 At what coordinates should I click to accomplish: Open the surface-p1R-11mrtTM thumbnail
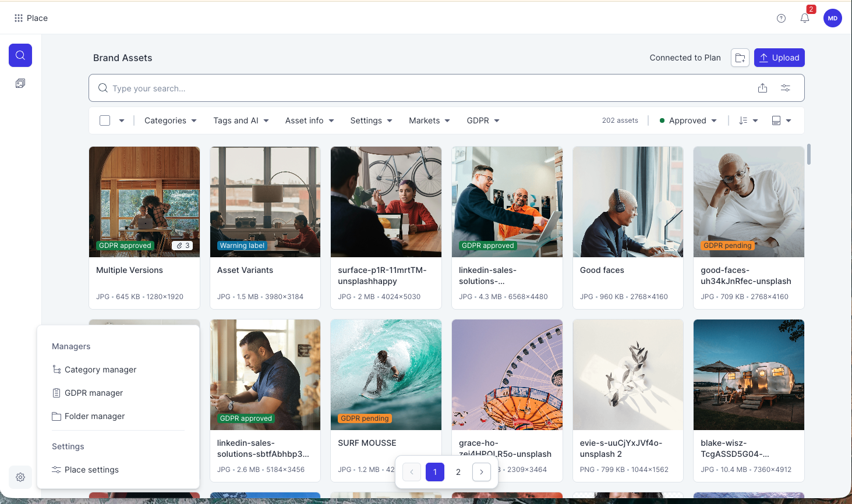pos(386,202)
